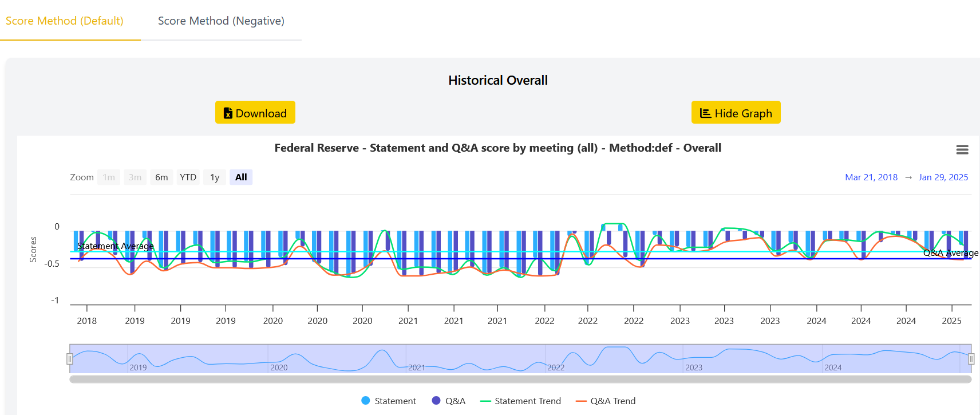980x415 pixels.
Task: Click the end date Jan 29, 2025
Action: (943, 177)
